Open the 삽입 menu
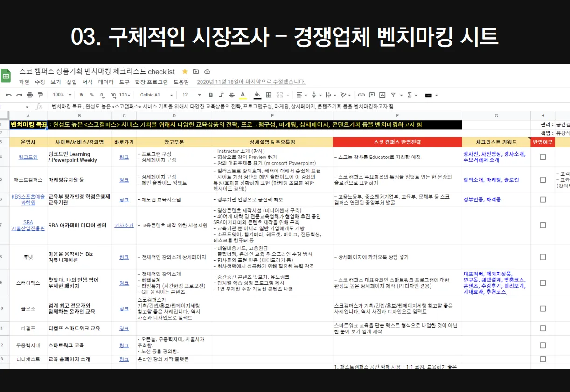570x392 pixels. pos(71,82)
